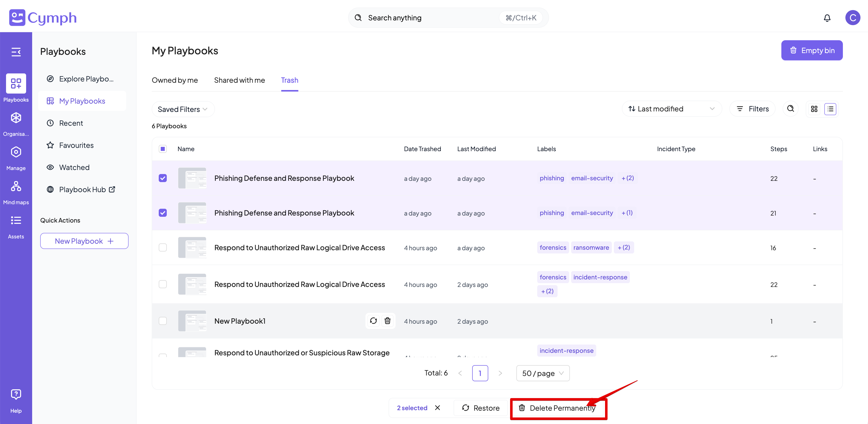Expand the Saved Filters dropdown

tap(183, 109)
